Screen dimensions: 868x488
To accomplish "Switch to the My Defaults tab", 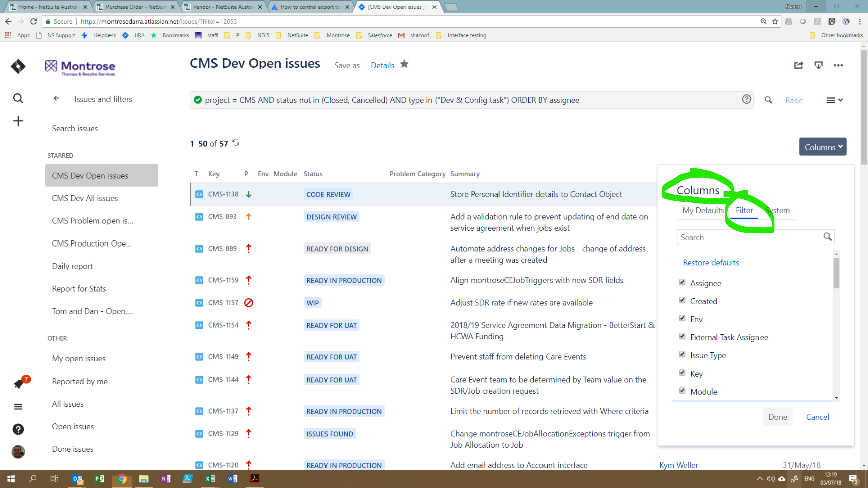I will (x=702, y=211).
